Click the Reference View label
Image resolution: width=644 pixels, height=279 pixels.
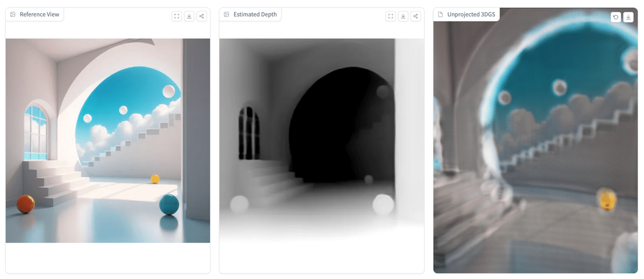point(39,14)
